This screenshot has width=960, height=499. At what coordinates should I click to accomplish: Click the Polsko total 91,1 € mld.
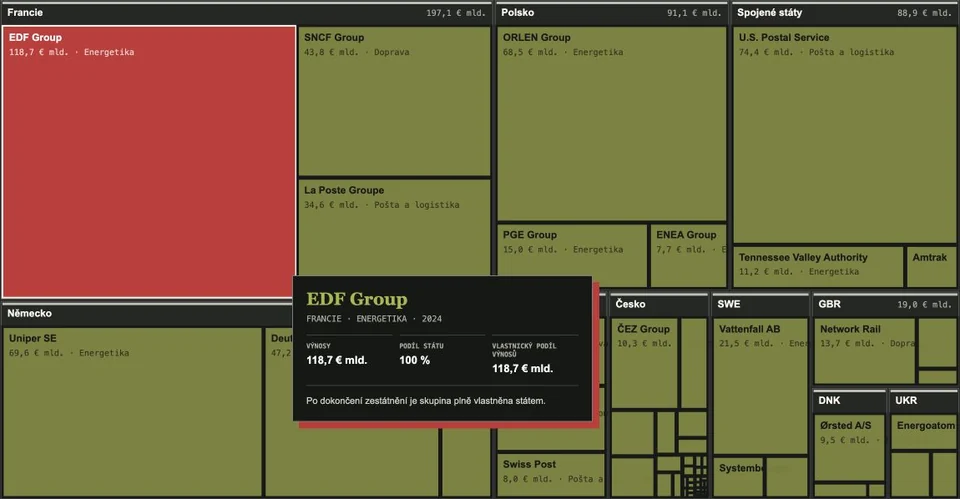coord(694,13)
